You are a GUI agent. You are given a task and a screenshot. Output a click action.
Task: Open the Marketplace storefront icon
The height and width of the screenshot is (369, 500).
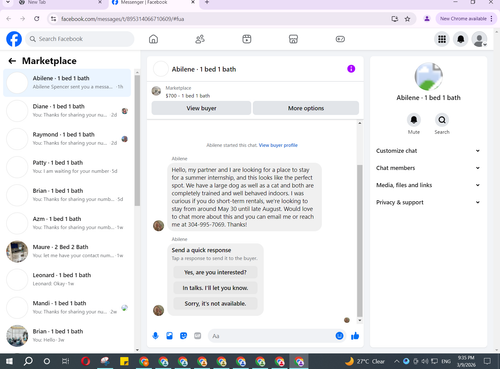[x=293, y=39]
